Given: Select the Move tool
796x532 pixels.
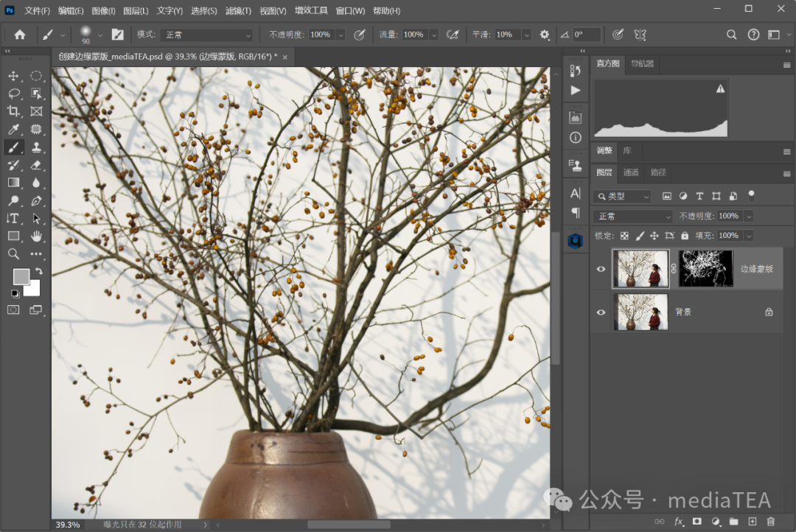Looking at the screenshot, I should pyautogui.click(x=13, y=76).
